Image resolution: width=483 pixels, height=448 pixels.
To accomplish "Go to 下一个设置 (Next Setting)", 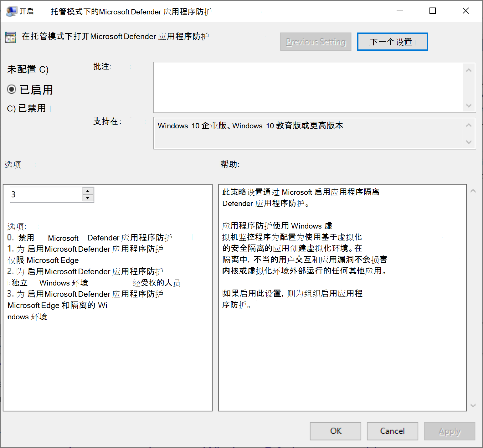I will (x=392, y=42).
